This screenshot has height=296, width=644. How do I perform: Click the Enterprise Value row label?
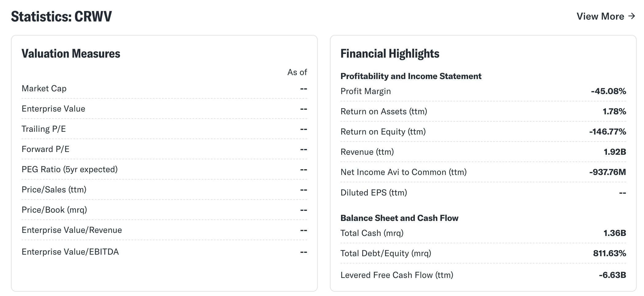(x=53, y=109)
